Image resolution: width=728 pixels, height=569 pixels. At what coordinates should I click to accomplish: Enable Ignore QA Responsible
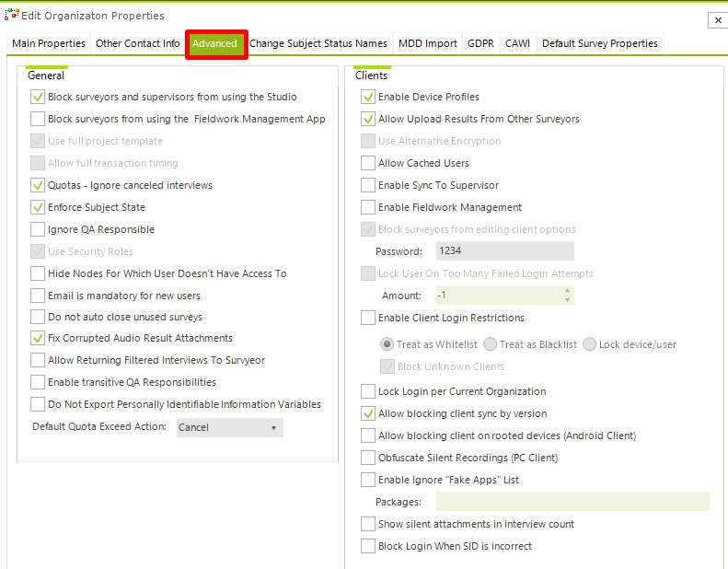[x=38, y=229]
